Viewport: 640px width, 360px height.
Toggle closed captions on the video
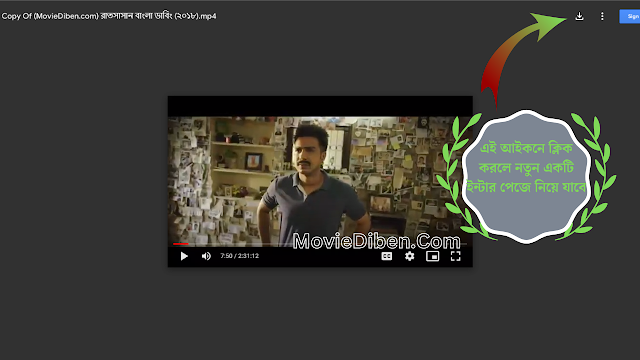tap(387, 256)
